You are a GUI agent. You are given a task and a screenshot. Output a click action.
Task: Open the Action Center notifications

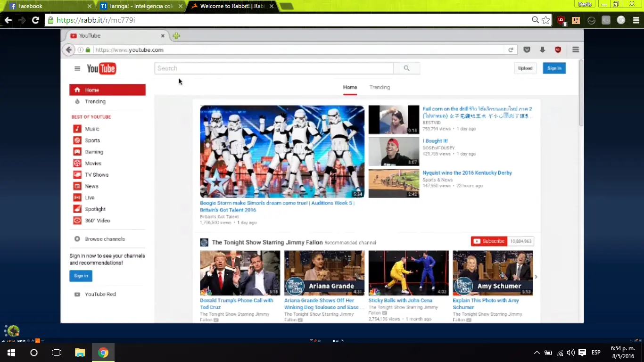coord(582,353)
